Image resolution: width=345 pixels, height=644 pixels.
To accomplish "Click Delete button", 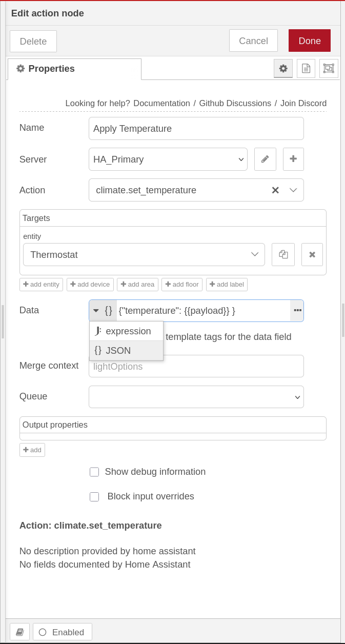I will [33, 41].
